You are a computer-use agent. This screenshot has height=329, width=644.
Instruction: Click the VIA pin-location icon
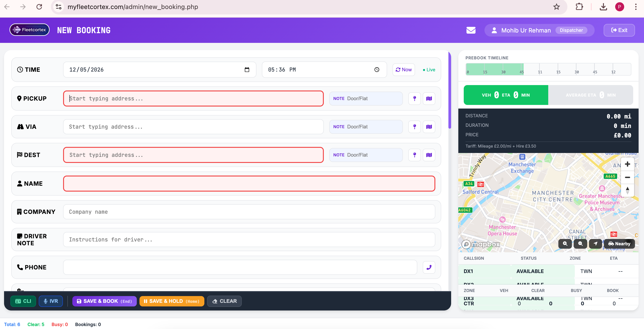point(415,127)
